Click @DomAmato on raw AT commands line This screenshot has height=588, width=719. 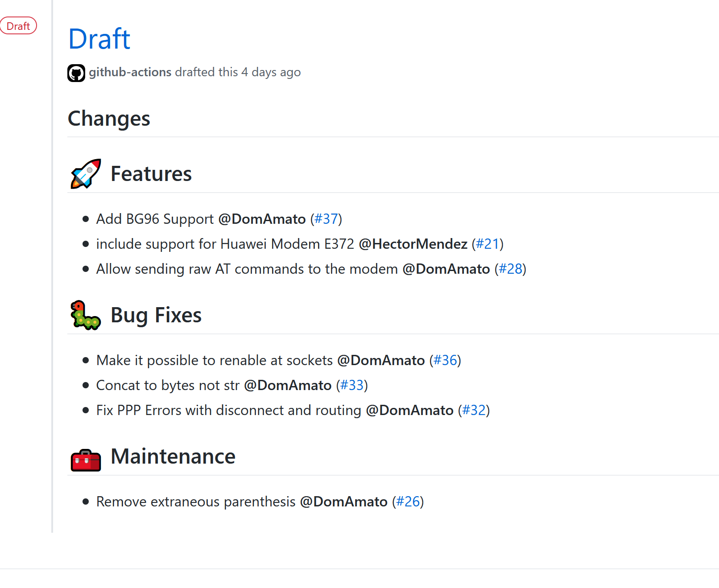(x=446, y=269)
